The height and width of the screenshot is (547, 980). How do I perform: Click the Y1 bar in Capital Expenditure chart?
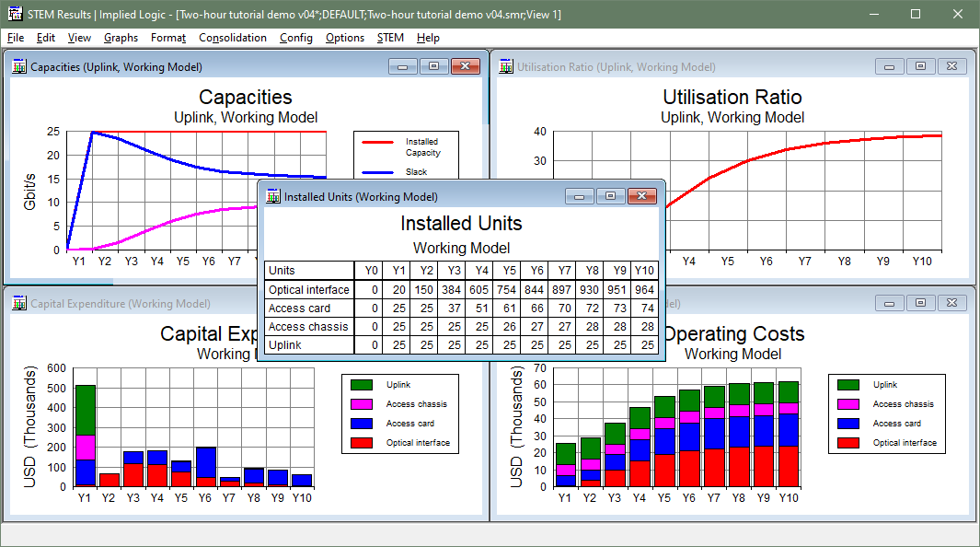(85, 436)
